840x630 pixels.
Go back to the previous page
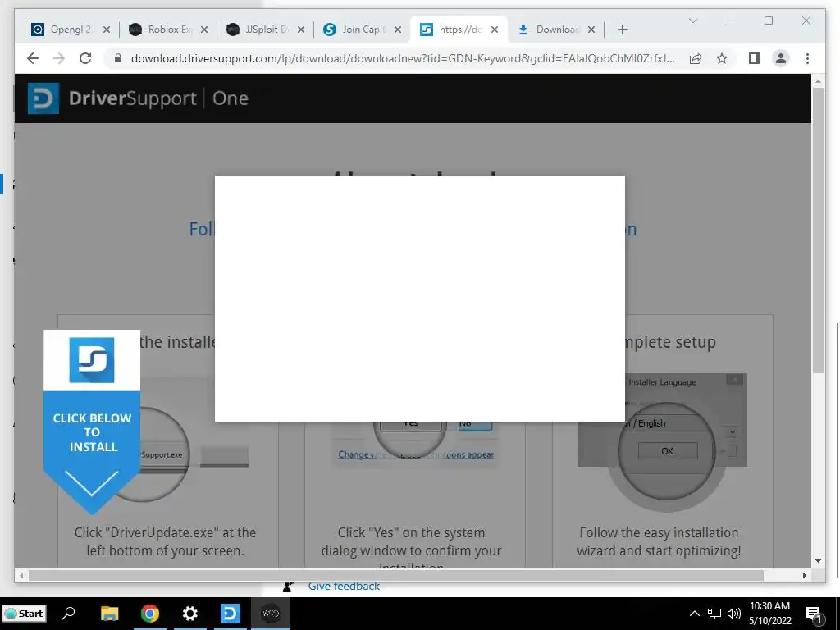[33, 58]
